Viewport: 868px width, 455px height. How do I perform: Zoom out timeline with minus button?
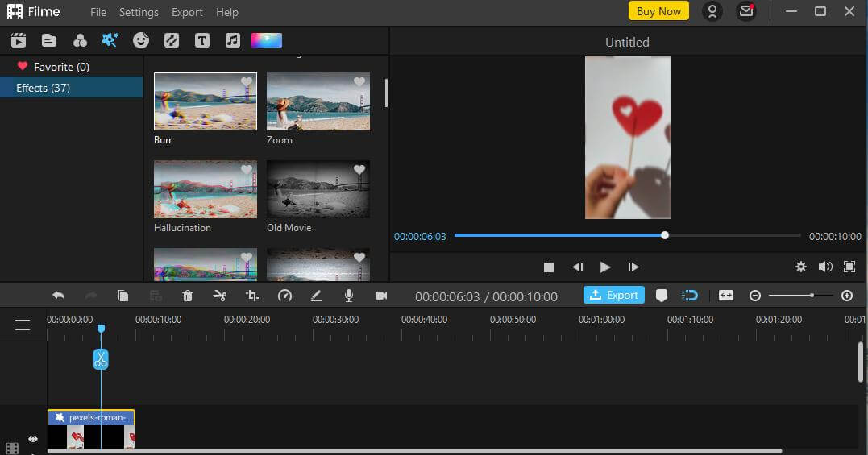tap(755, 296)
